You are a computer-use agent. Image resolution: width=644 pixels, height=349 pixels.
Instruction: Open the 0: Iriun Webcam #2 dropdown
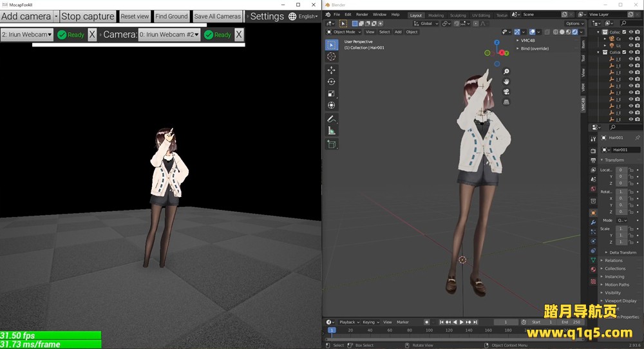pos(169,35)
